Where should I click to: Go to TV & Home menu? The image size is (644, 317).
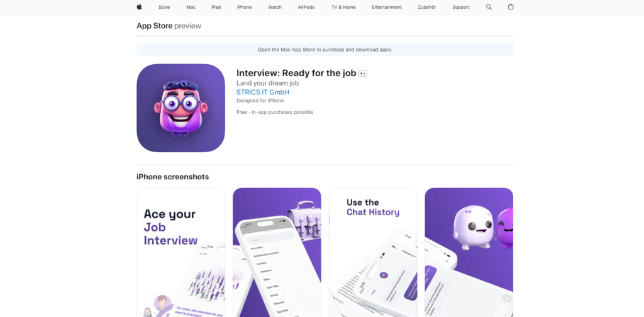coord(343,7)
